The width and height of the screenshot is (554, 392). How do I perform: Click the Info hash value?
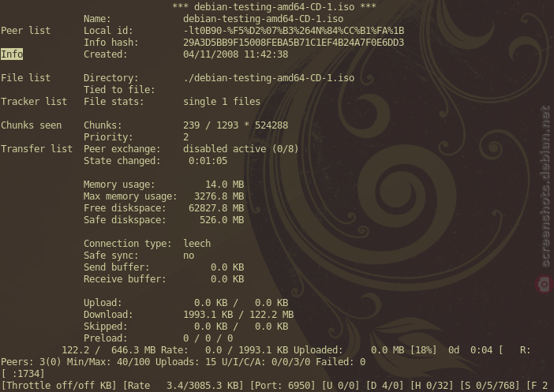(x=294, y=43)
